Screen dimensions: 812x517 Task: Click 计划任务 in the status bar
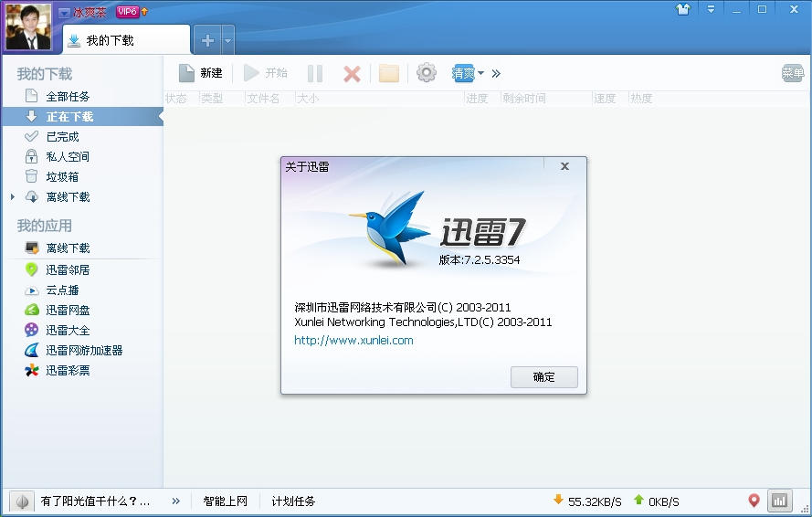[x=293, y=501]
